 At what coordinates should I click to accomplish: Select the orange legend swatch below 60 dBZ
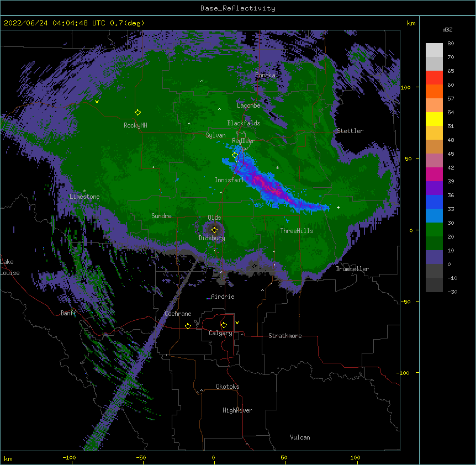pos(434,92)
